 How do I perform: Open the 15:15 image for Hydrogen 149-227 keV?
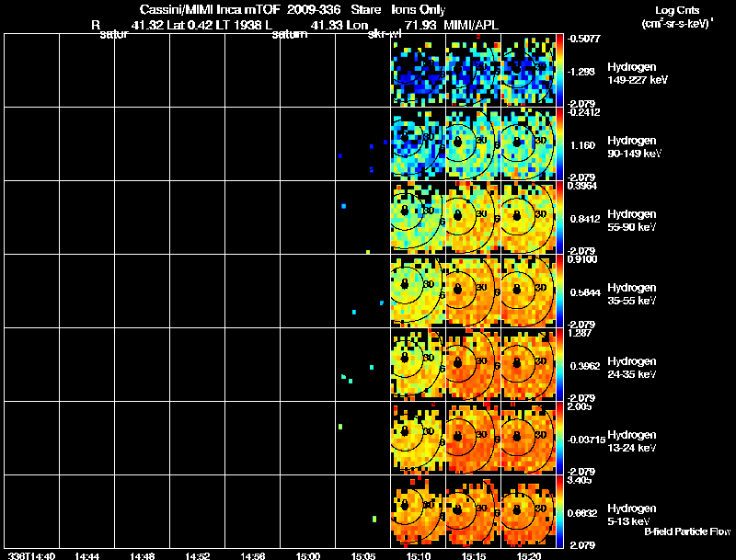[473, 71]
